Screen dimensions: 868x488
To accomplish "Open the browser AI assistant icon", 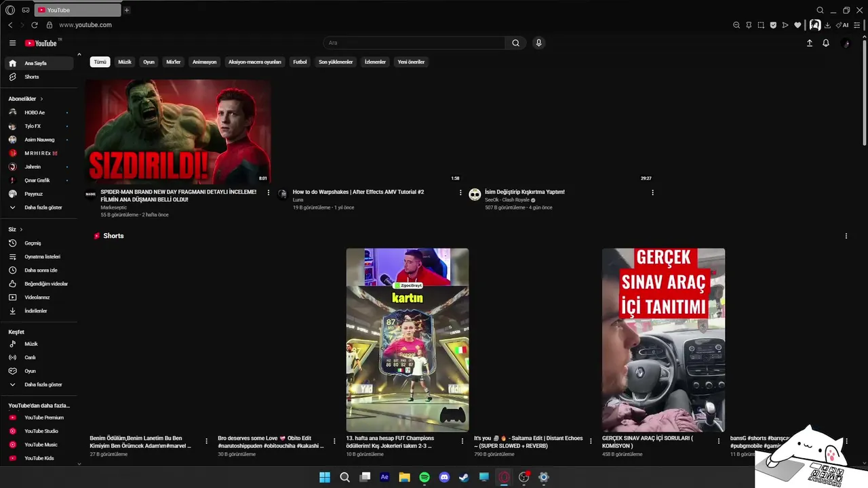I will (x=842, y=25).
